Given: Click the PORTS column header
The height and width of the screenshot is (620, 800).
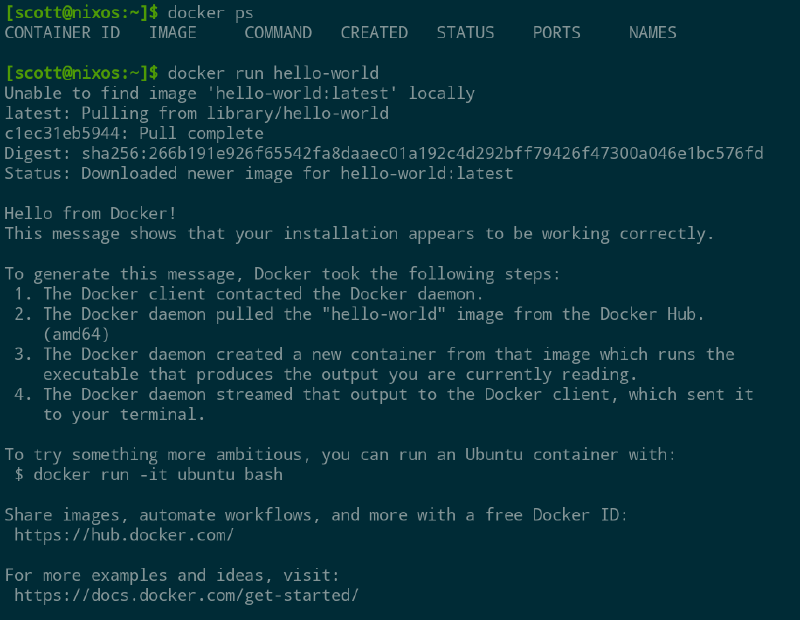Looking at the screenshot, I should (x=556, y=33).
